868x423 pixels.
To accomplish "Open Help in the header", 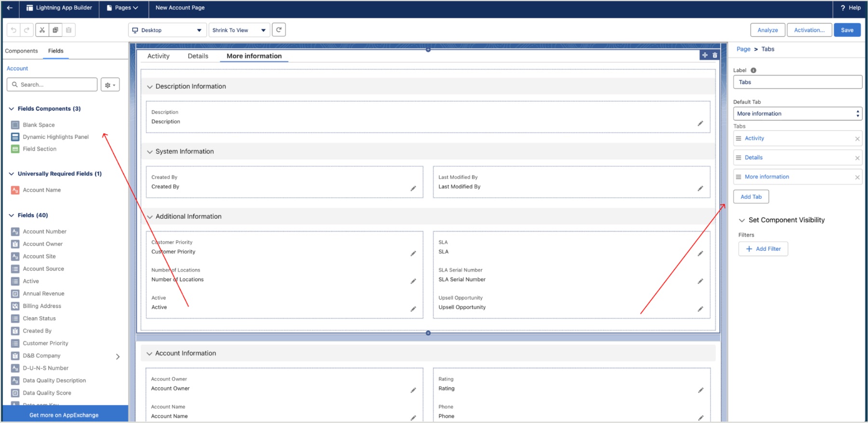I will click(851, 8).
